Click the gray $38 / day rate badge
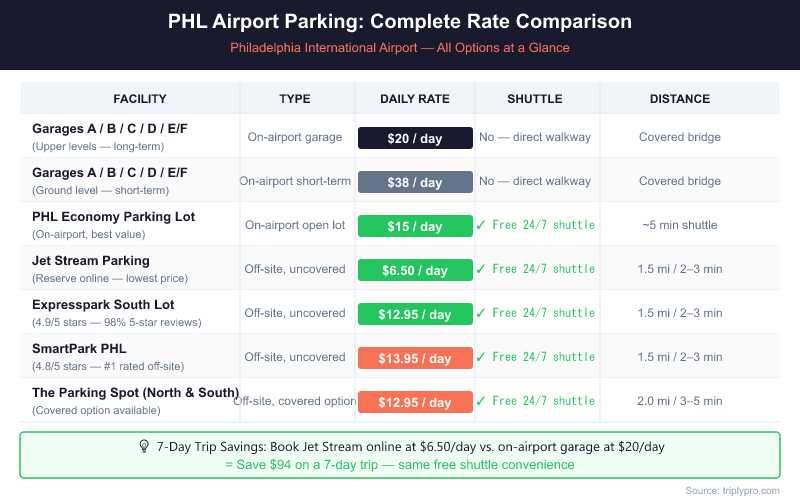The height and width of the screenshot is (500, 800). 415,182
